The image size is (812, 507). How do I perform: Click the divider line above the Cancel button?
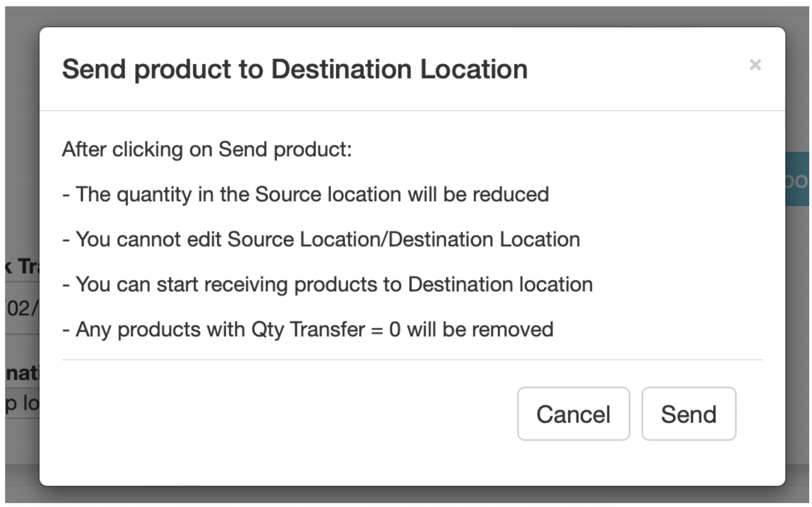point(412,360)
